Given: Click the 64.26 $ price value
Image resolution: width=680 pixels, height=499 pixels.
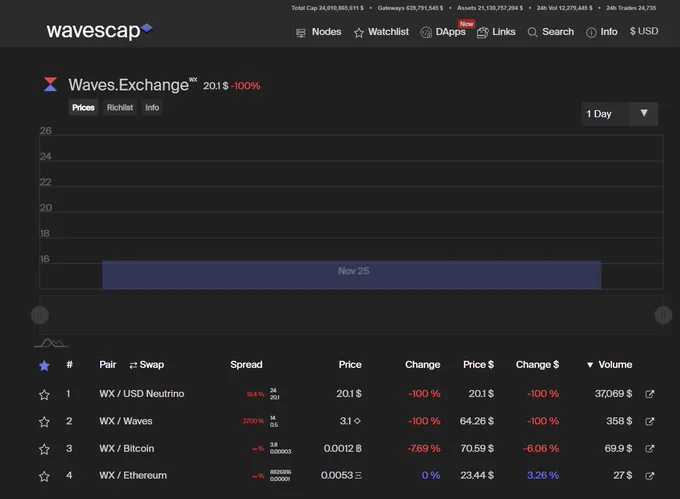Looking at the screenshot, I should (x=477, y=421).
